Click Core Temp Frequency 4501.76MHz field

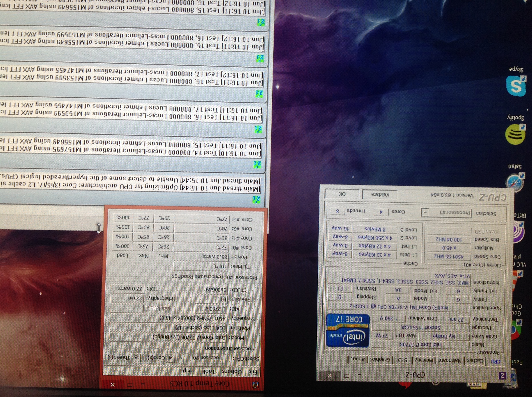[168, 318]
